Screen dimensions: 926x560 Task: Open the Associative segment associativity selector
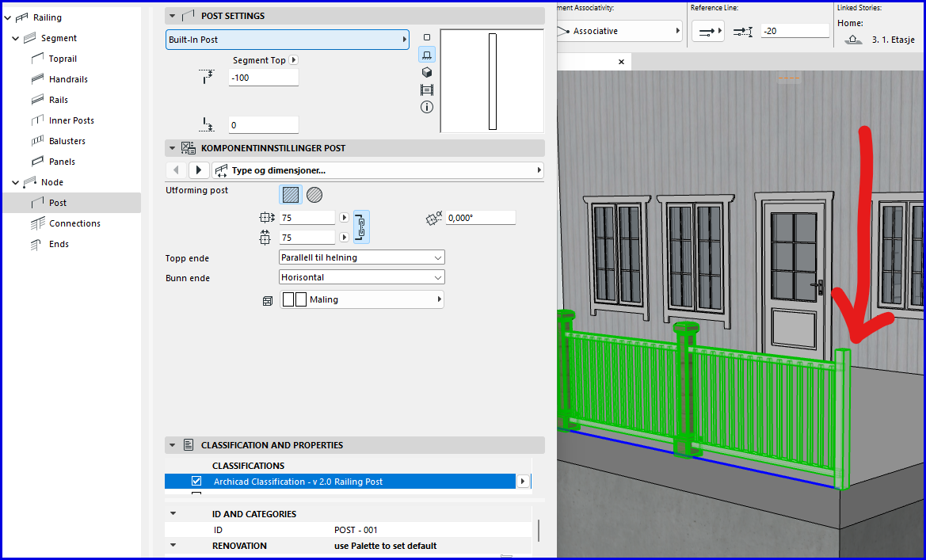tap(619, 31)
